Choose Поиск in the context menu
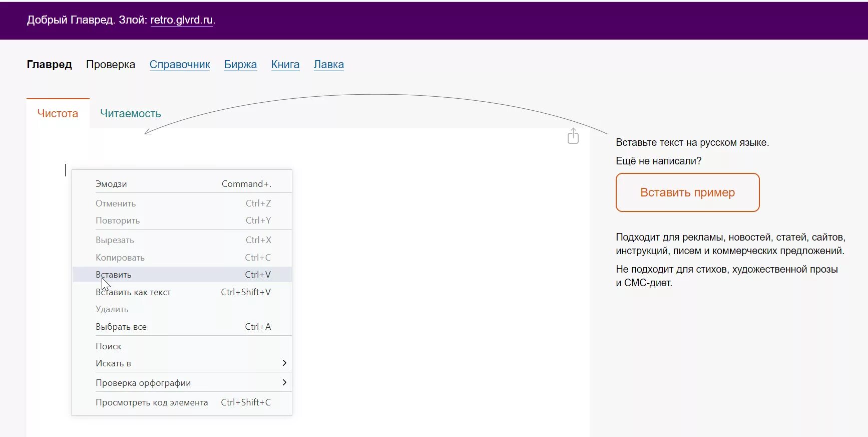The image size is (868, 437). pos(182,346)
